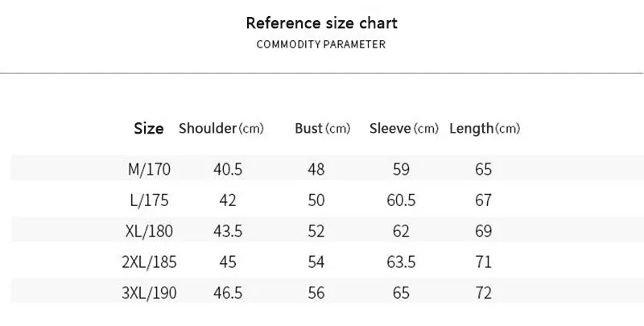The height and width of the screenshot is (326, 644).
Task: Click the Length (cm) column header
Action: click(x=485, y=129)
